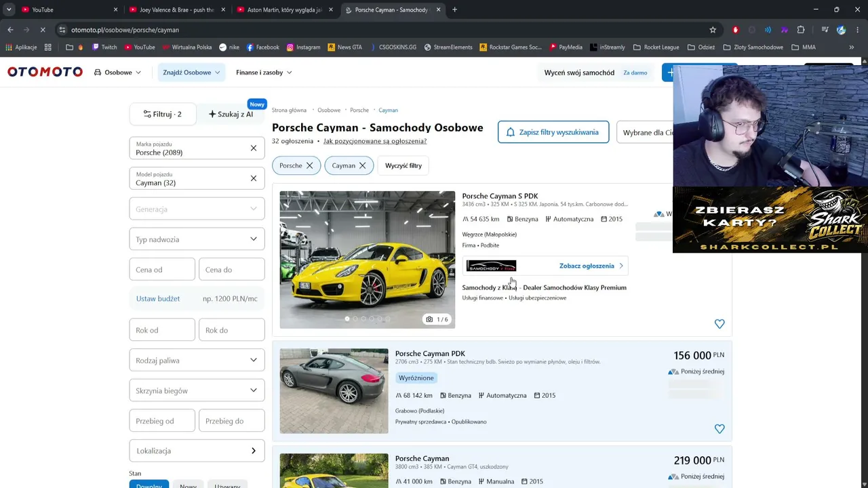Viewport: 868px width, 488px height.
Task: Open the Aplikacje apps shortcut
Action: click(20, 47)
